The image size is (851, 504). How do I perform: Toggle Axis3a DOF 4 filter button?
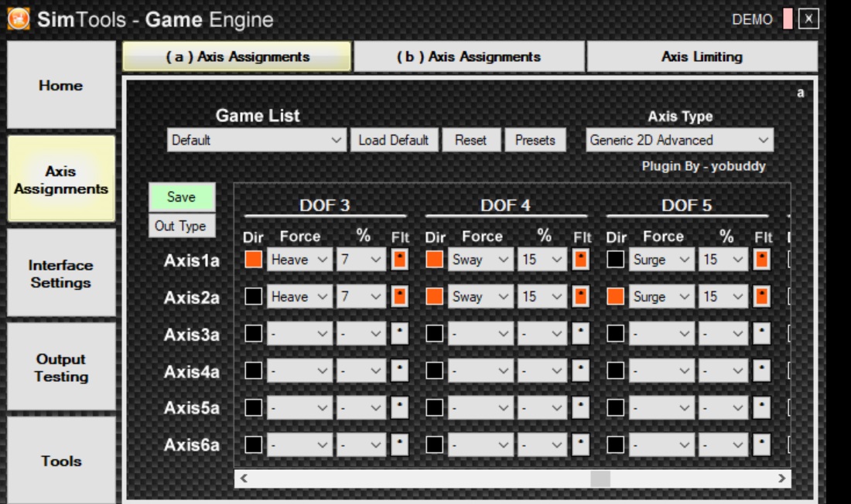pos(581,333)
